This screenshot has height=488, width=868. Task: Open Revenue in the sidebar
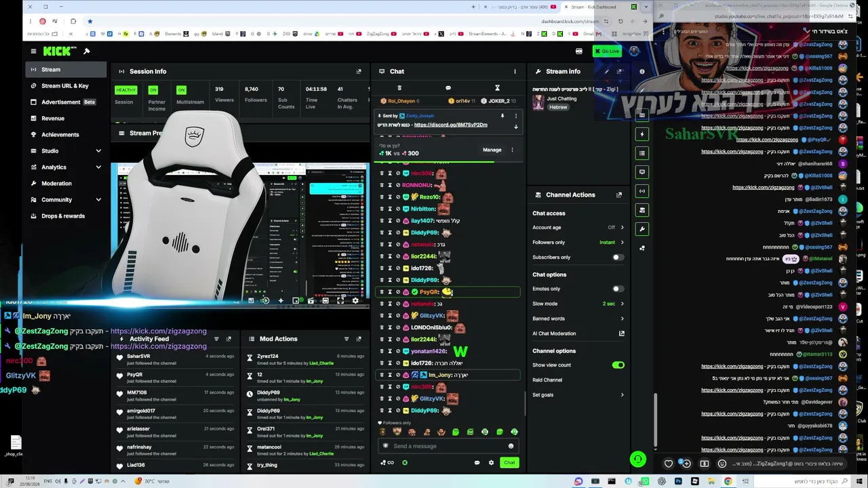(x=66, y=119)
